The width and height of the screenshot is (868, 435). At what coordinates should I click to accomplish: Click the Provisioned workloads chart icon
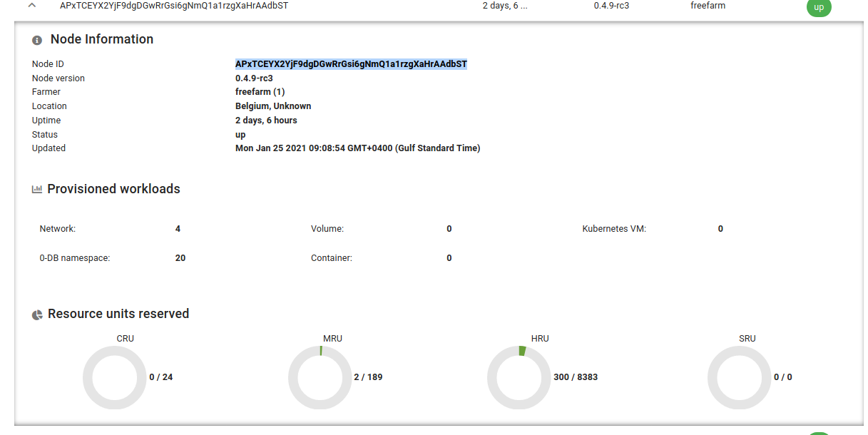point(37,190)
